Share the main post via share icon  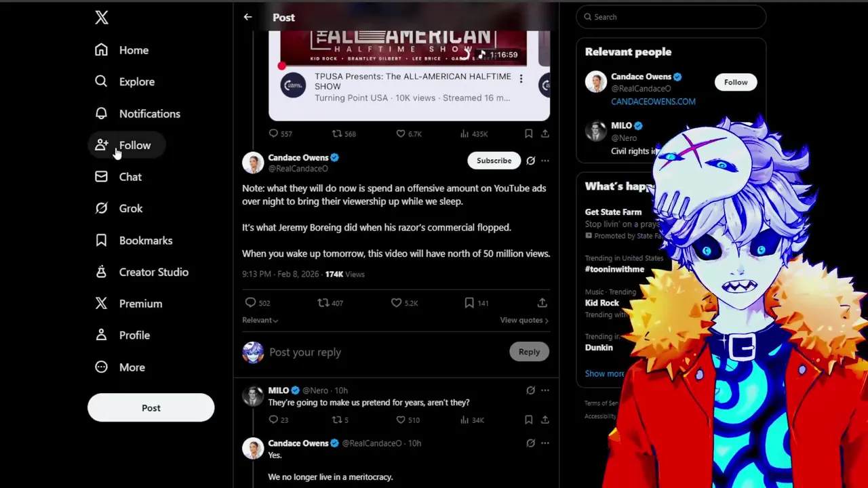(542, 303)
